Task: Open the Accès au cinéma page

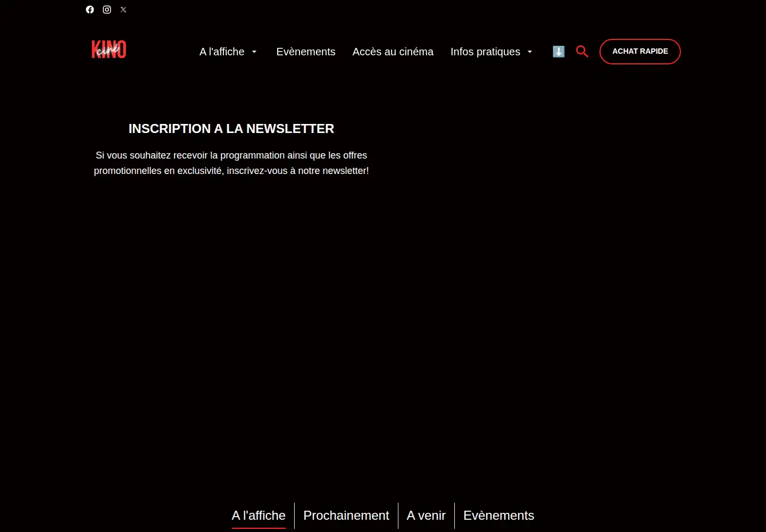Action: (393, 52)
